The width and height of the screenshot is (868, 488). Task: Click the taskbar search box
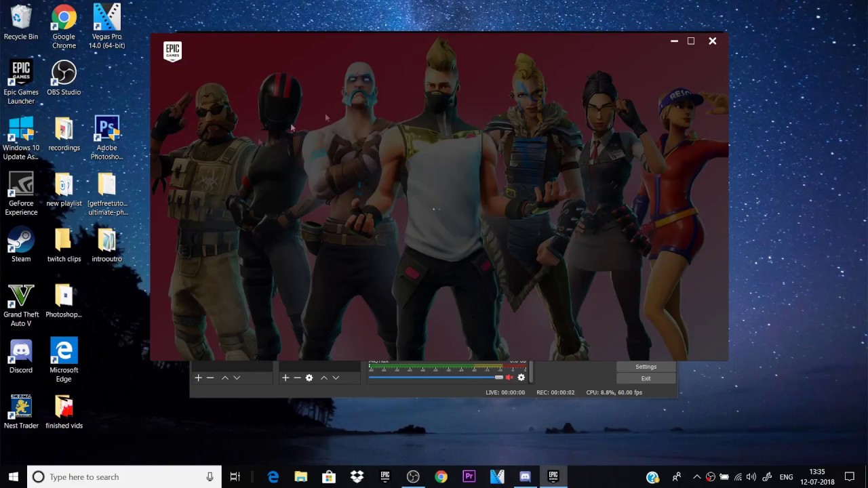(x=124, y=476)
